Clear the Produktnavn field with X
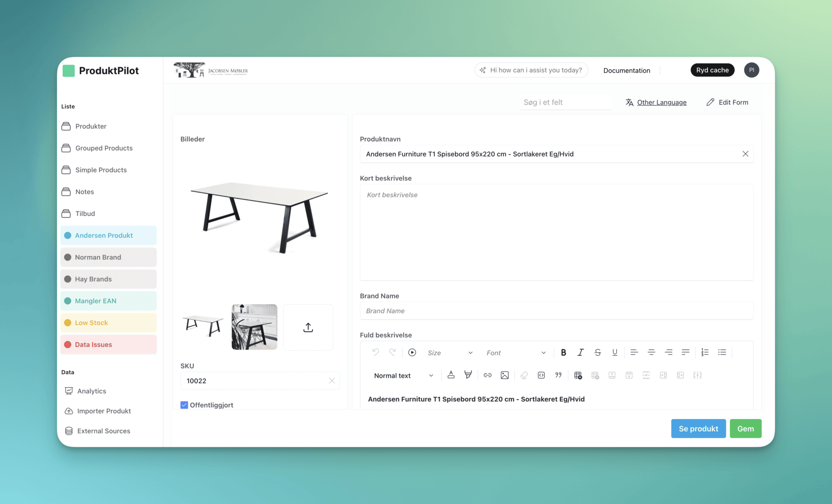The image size is (832, 504). click(x=745, y=154)
